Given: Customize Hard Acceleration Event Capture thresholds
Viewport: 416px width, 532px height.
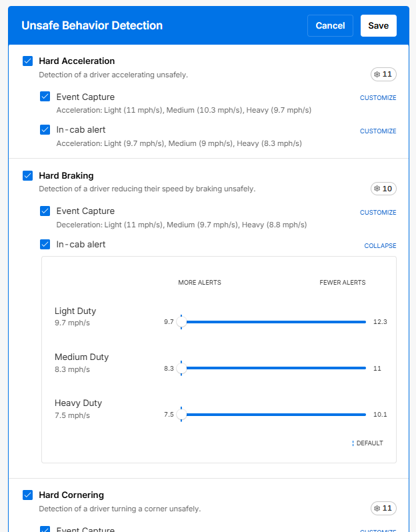Looking at the screenshot, I should [x=378, y=98].
